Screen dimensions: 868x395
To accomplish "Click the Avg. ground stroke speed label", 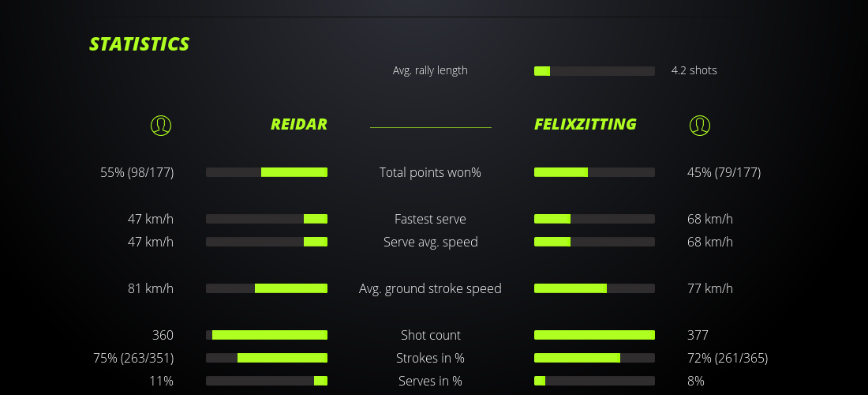I will (x=430, y=288).
